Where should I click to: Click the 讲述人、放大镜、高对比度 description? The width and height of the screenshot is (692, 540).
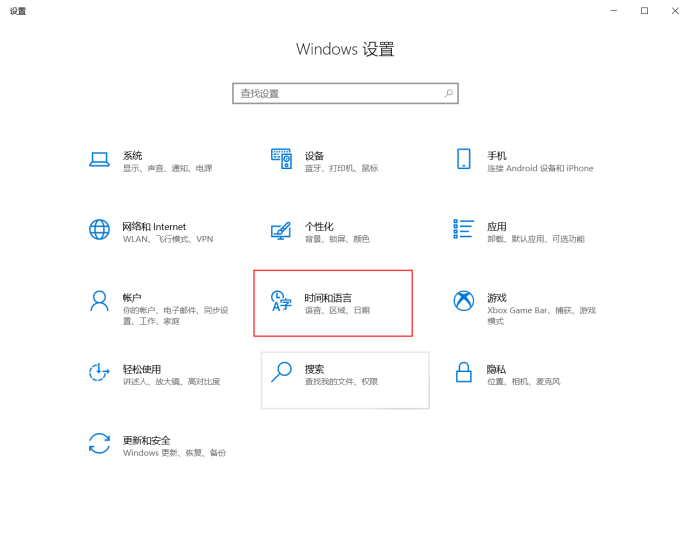pos(172,381)
